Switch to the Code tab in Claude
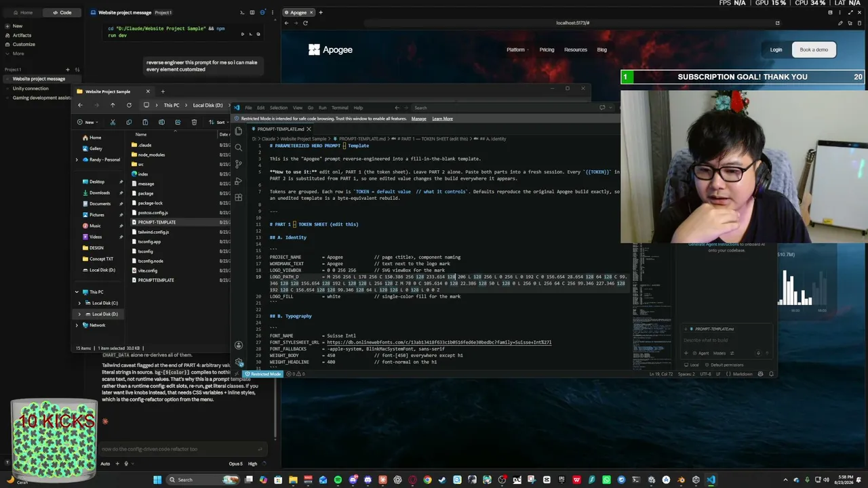Screen dimensions: 868x488 pyautogui.click(x=62, y=12)
